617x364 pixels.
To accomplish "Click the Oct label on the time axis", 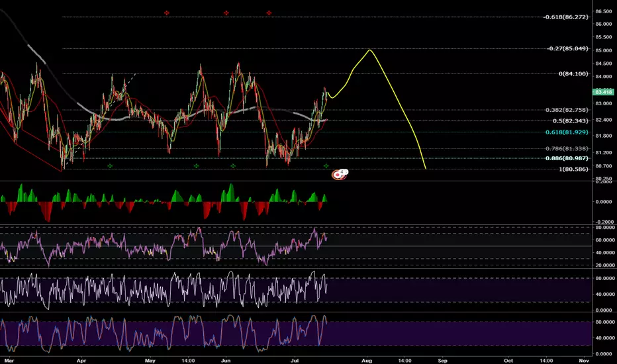I will click(x=508, y=361).
